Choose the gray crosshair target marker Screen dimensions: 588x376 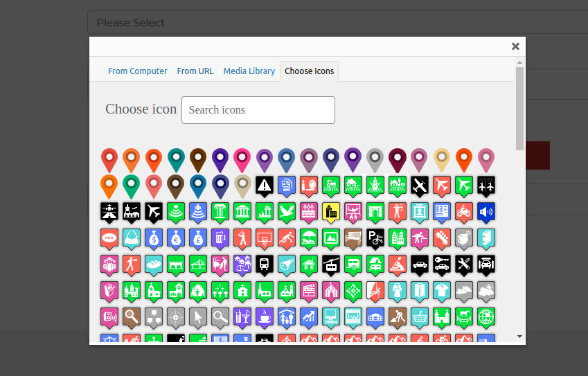click(x=176, y=317)
